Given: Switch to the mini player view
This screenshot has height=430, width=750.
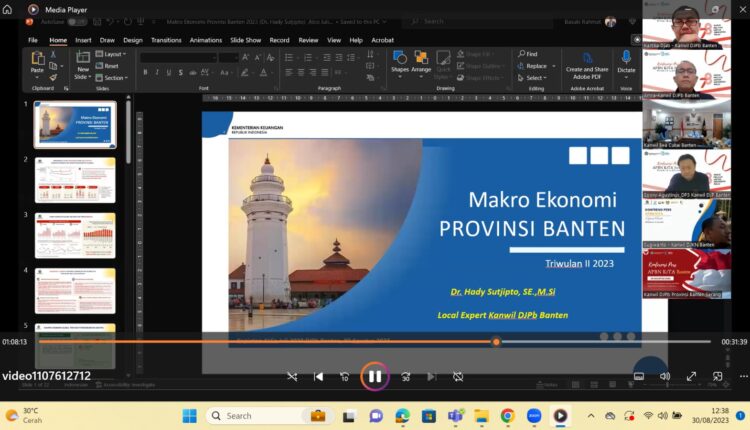Looking at the screenshot, I should pyautogui.click(x=716, y=377).
